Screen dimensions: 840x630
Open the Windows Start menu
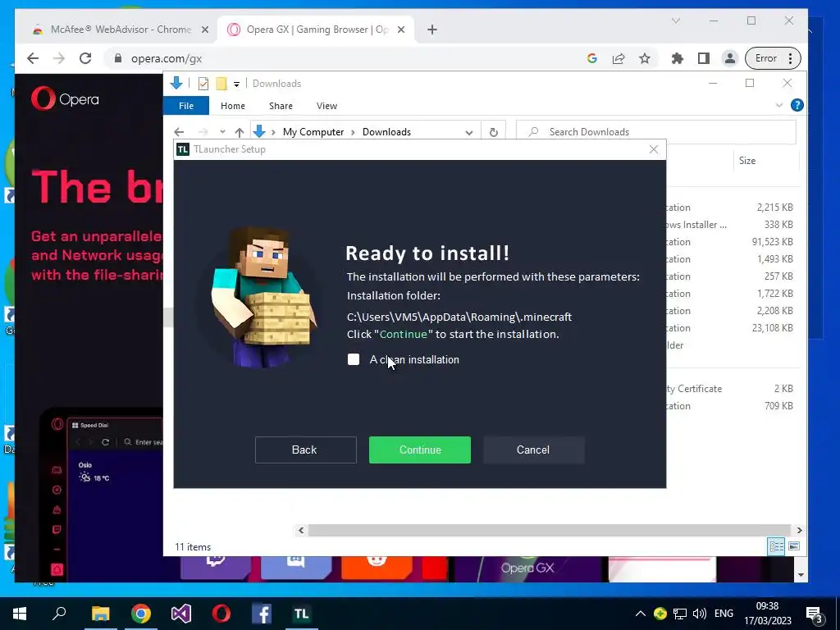[x=20, y=614]
